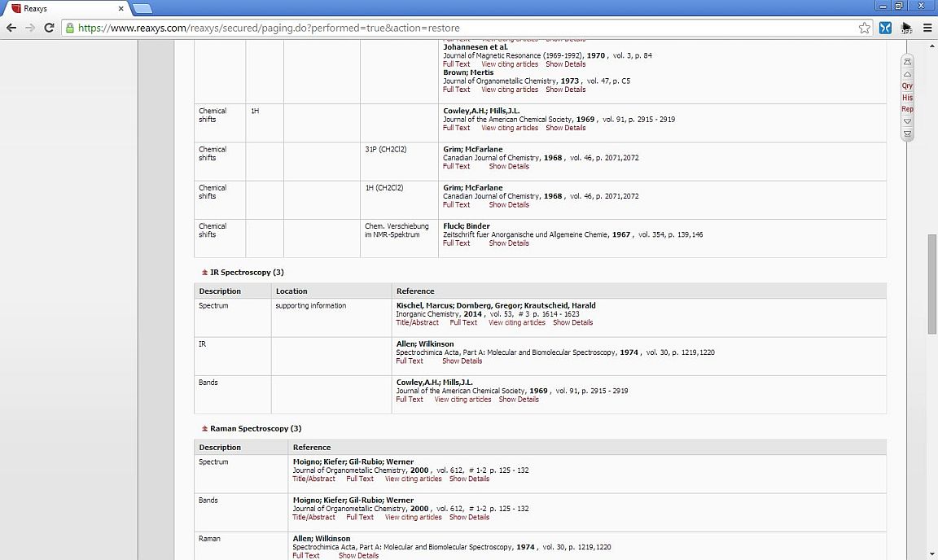Close the Reaxys browser tab
This screenshot has height=560, width=938.
point(121,8)
